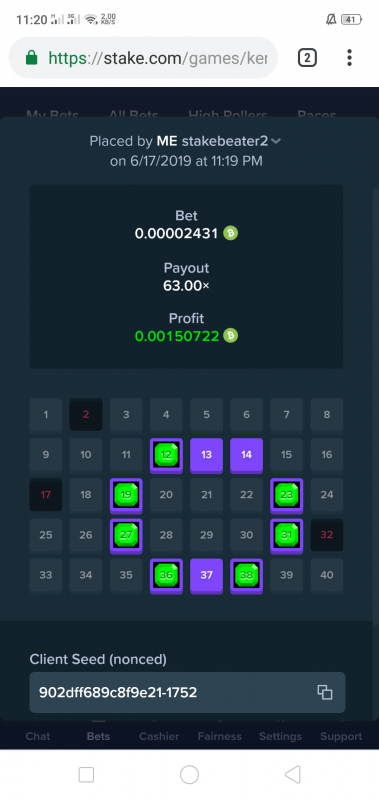Select the purple keno tile 14
379x800 pixels.
[246, 455]
